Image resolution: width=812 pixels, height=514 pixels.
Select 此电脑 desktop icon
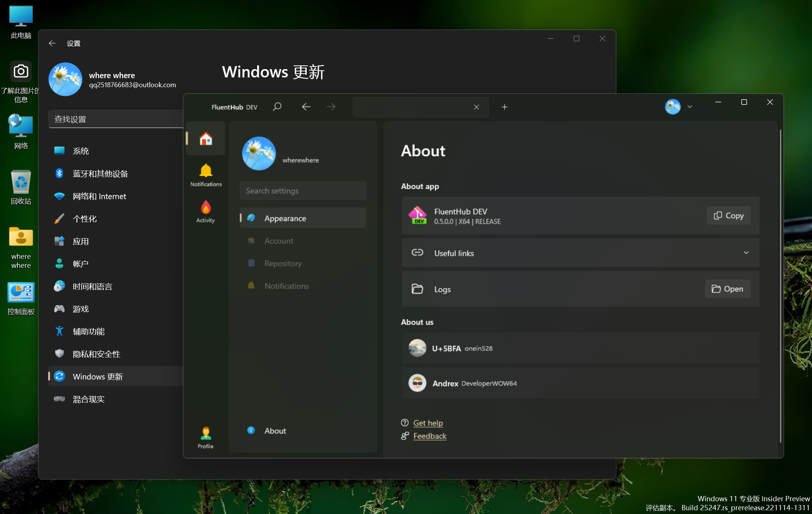(21, 22)
